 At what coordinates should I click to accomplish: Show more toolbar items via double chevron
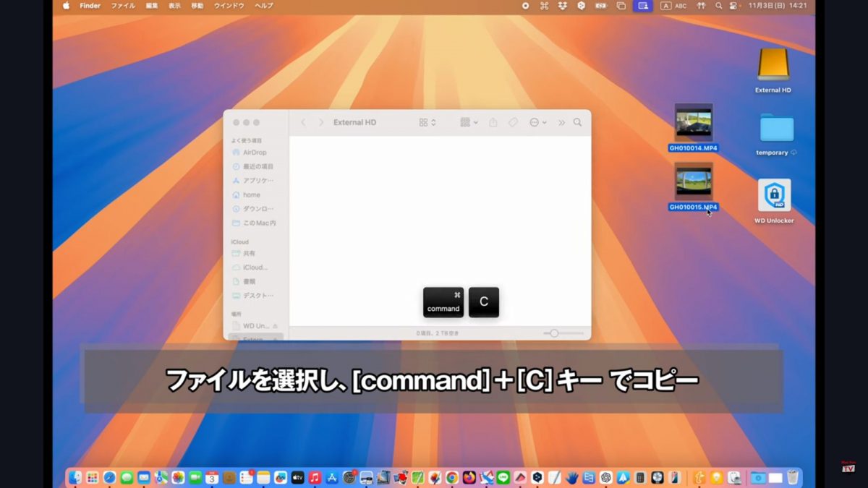click(561, 123)
